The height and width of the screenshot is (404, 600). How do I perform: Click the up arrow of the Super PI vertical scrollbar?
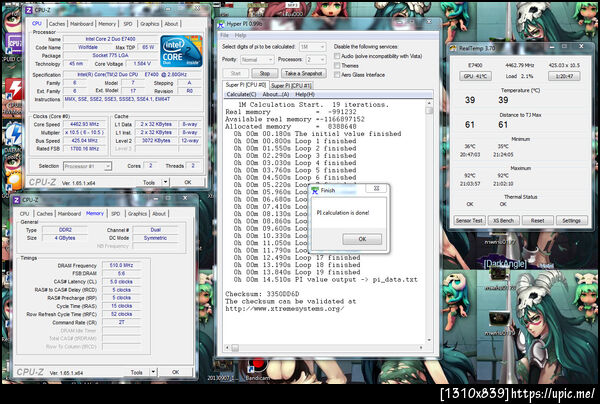click(429, 103)
